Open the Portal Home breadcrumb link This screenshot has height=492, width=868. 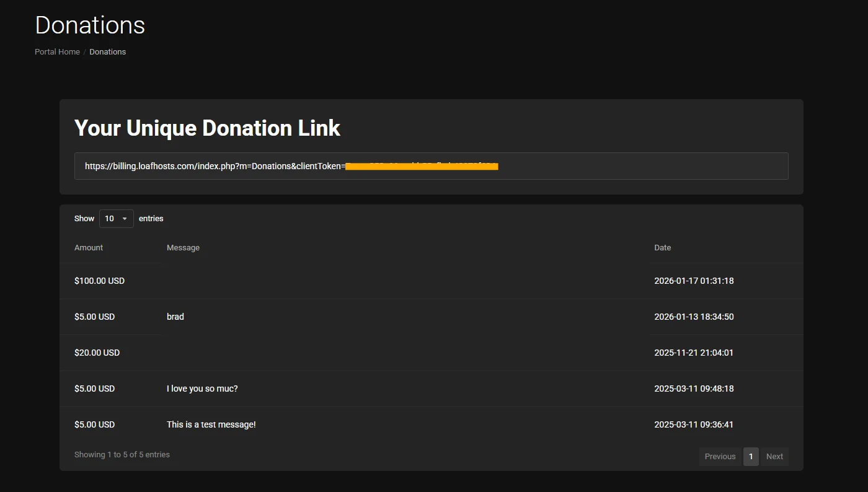pos(57,51)
